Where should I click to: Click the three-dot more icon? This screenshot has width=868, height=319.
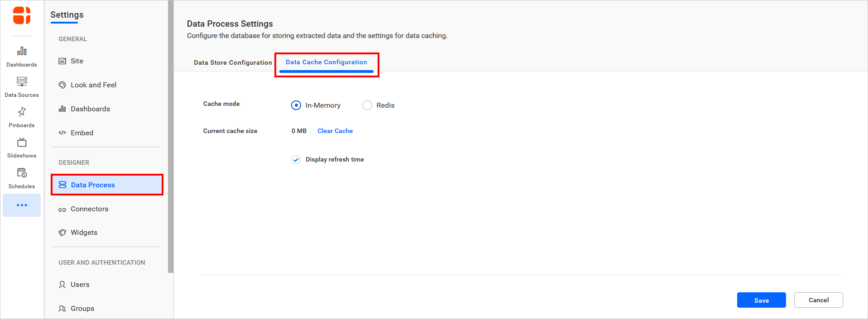click(x=22, y=205)
